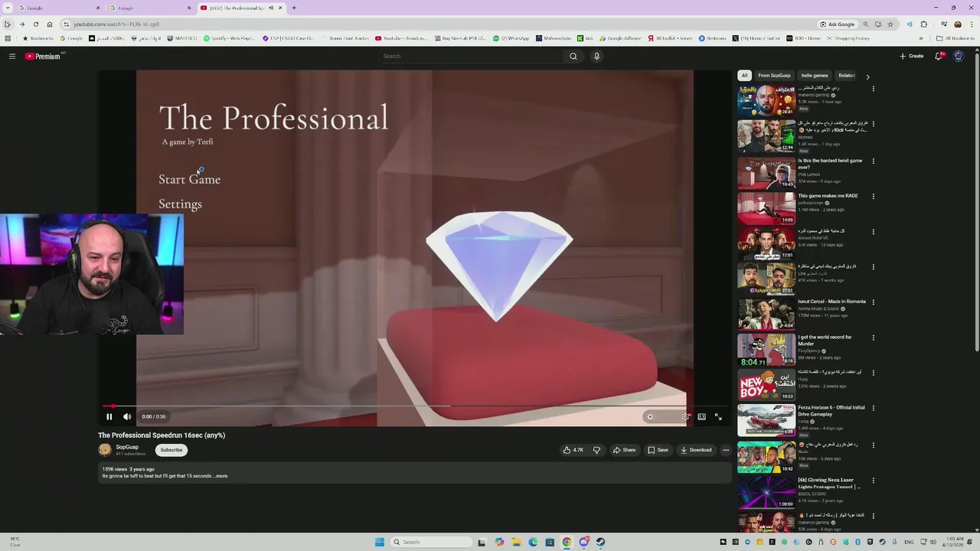The image size is (980, 551).
Task: Open the SopGuap channel avatar
Action: [105, 450]
